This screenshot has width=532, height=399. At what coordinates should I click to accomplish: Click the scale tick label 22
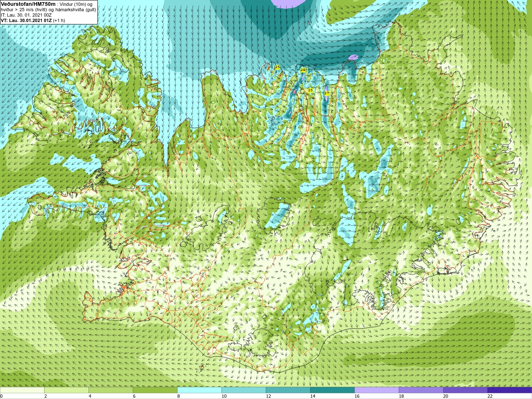click(x=490, y=396)
